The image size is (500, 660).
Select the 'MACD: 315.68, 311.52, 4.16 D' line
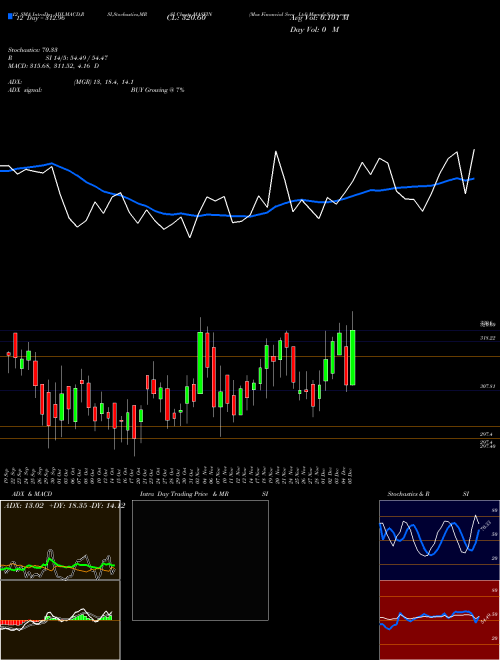(x=53, y=66)
